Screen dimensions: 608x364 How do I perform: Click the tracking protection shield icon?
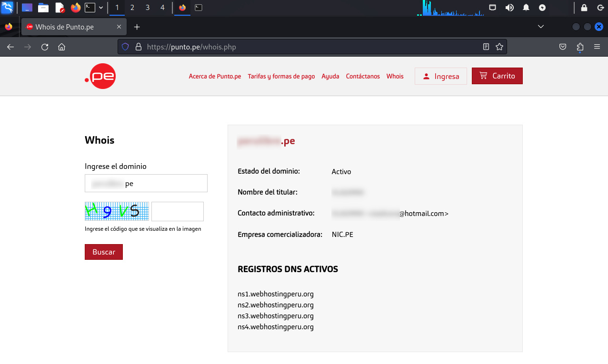pos(126,47)
